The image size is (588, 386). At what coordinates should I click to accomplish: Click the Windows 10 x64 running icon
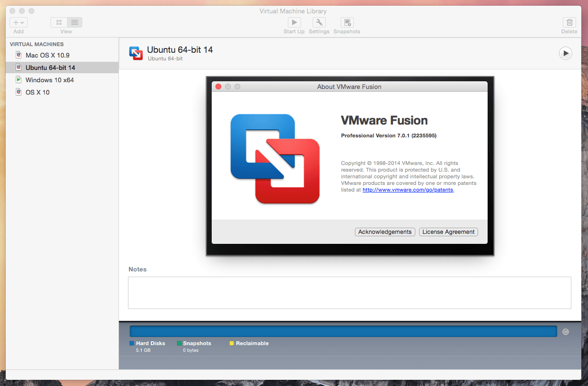pos(19,80)
